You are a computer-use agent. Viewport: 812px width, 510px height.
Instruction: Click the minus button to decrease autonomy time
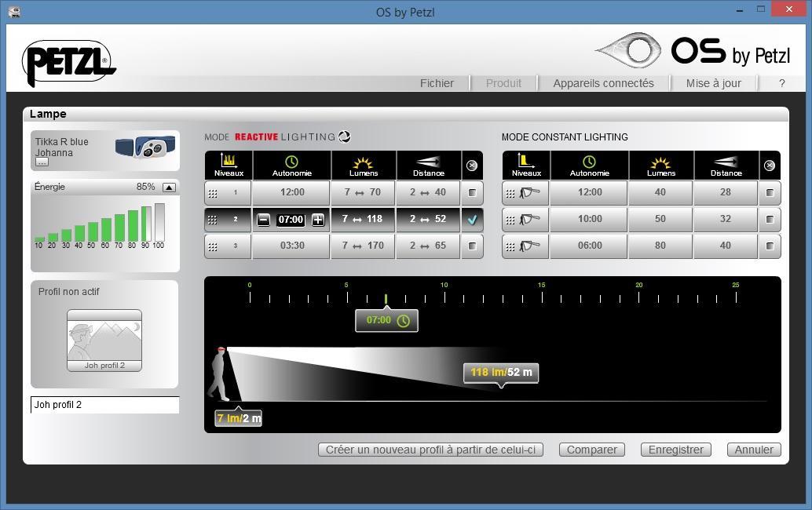point(263,220)
